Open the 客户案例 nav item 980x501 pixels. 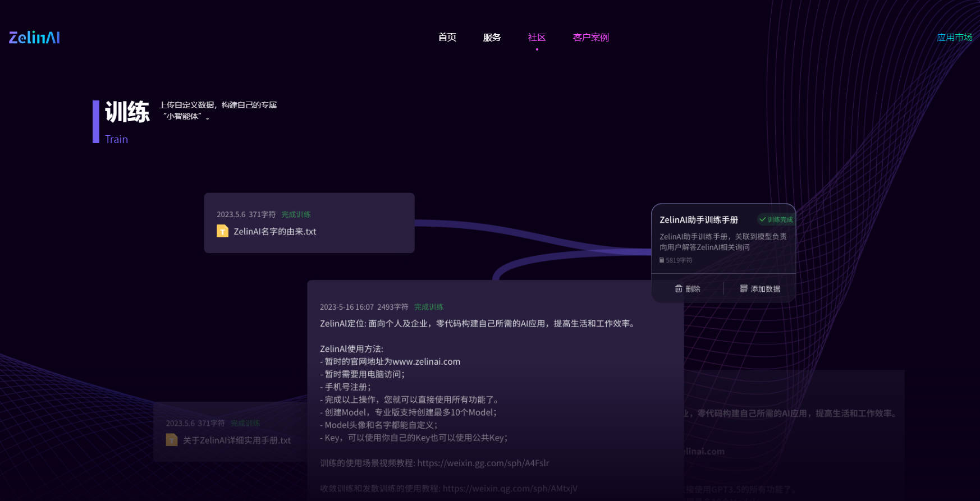click(x=590, y=38)
